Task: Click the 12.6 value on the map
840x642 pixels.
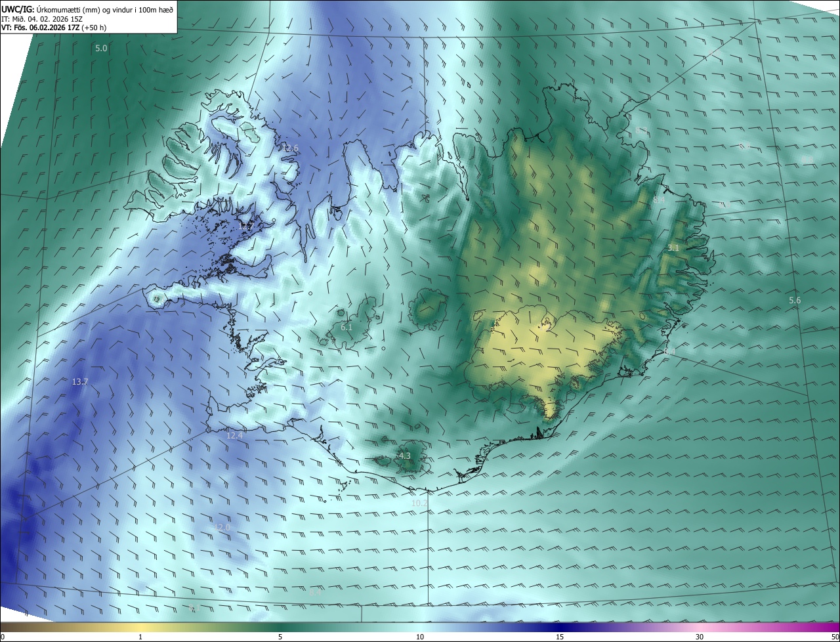Action: coord(291,148)
